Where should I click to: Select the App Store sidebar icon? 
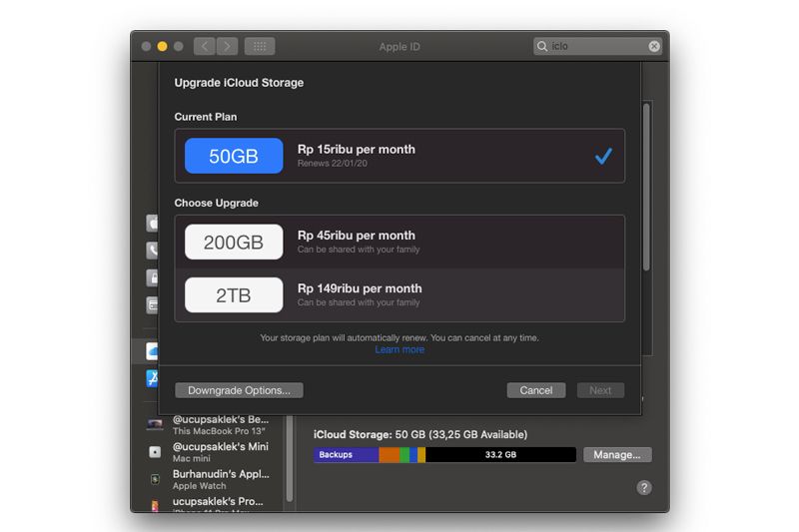point(152,378)
